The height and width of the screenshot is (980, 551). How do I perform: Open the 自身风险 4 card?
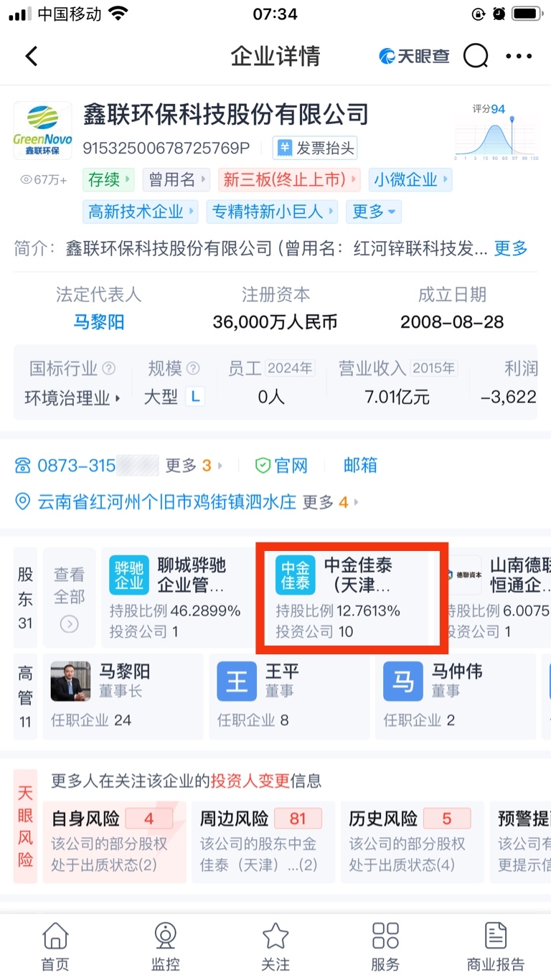click(115, 842)
